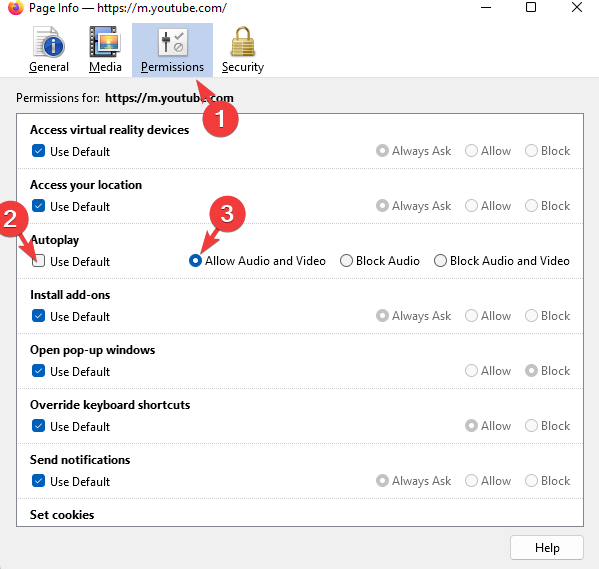Click the Send notifications heading
This screenshot has width=599, height=569.
(x=80, y=460)
